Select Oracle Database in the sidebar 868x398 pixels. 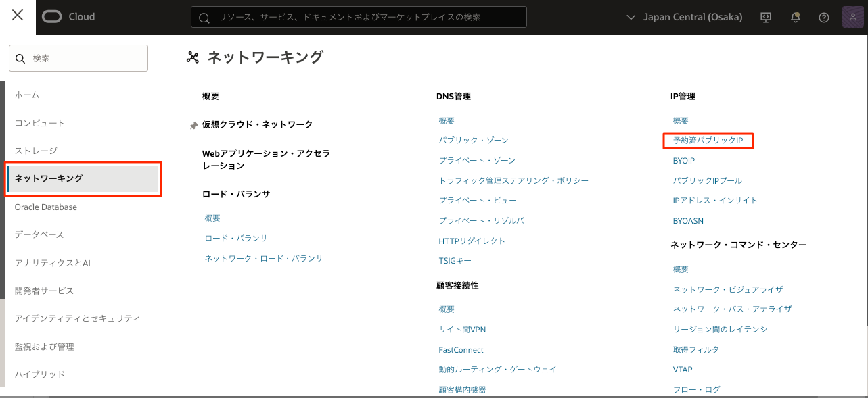click(46, 207)
